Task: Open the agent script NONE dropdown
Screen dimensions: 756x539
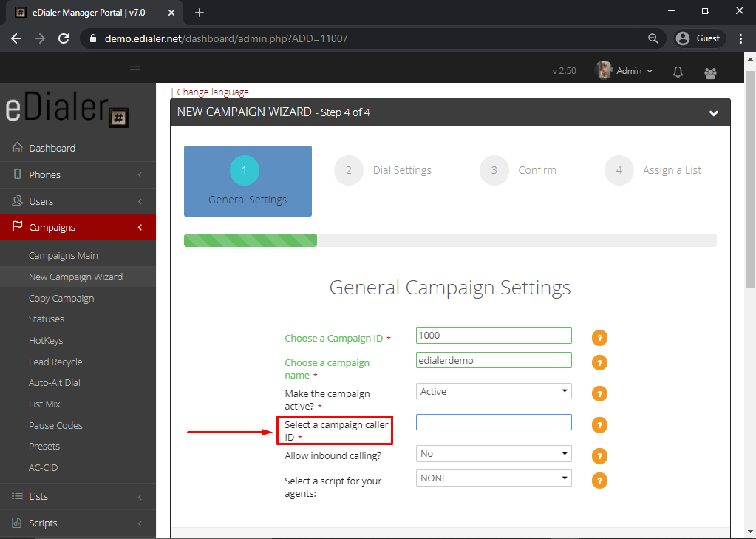Action: pos(494,478)
